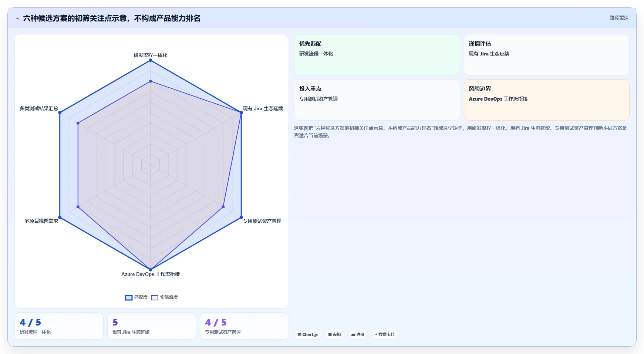This screenshot has height=354, width=644.
Task: Click the 4 / 5 研发流程一体化 stat card
Action: 59,326
